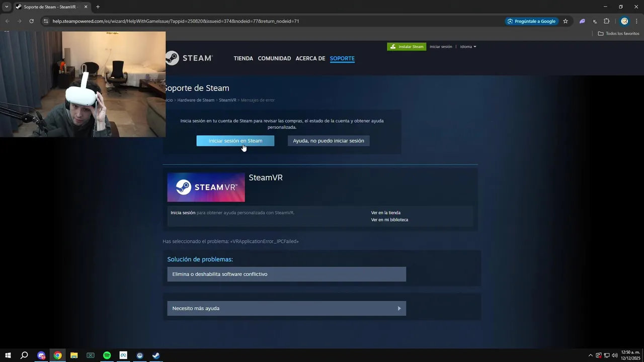Close the Soporte de Steam tab
644x362 pixels.
click(x=86, y=7)
